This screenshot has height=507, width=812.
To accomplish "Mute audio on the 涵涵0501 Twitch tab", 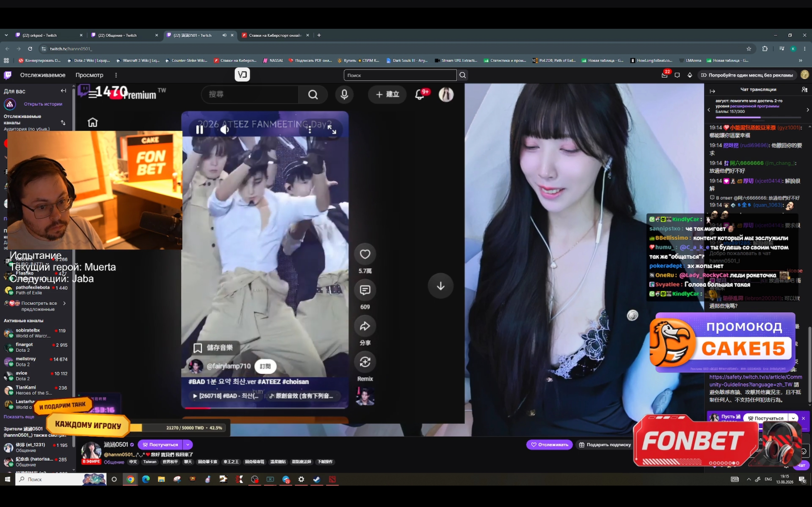I will click(224, 35).
